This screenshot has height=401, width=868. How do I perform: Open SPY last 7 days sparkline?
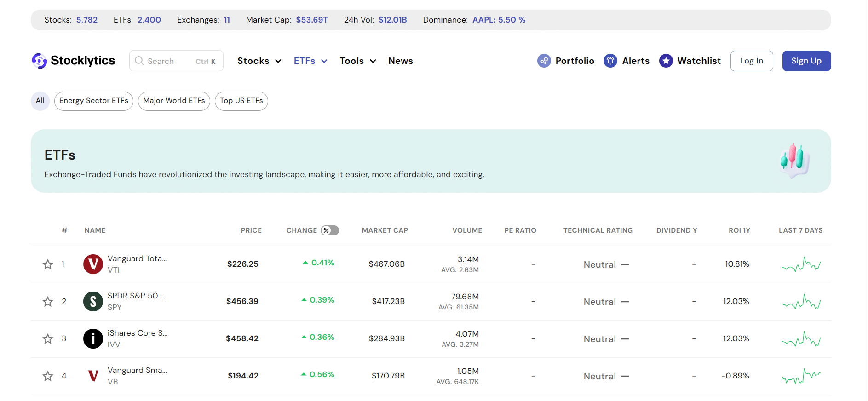pos(801,302)
